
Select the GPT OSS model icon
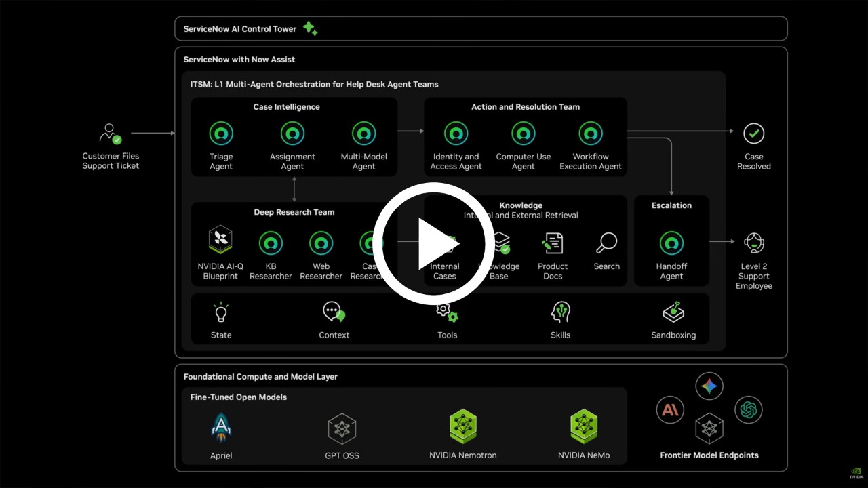pyautogui.click(x=342, y=428)
